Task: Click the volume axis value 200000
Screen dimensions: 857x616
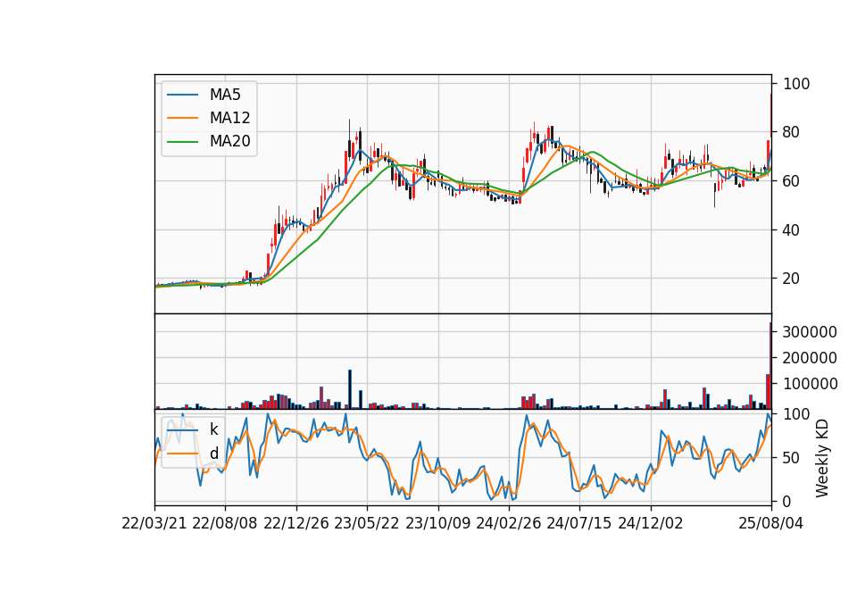Action: [x=810, y=358]
